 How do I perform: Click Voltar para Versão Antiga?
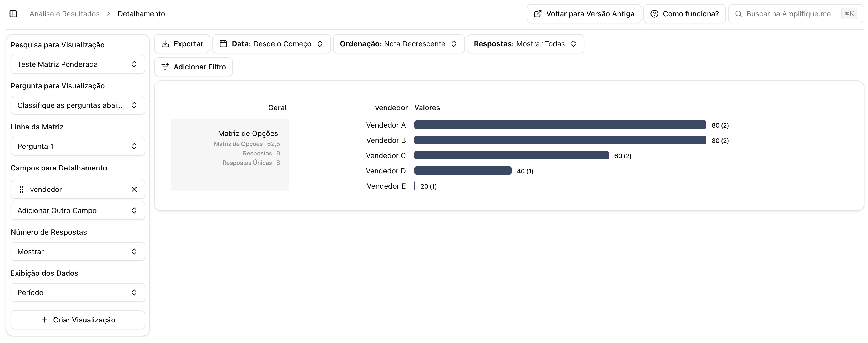click(584, 14)
